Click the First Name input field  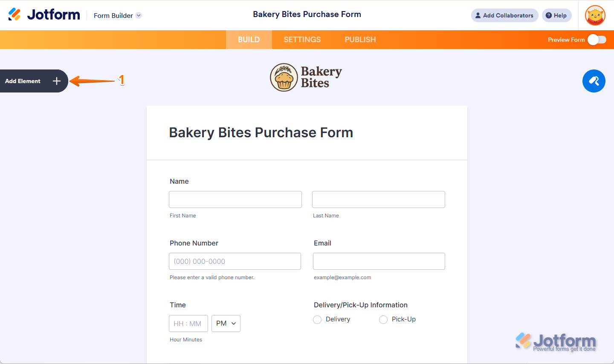[x=235, y=199]
